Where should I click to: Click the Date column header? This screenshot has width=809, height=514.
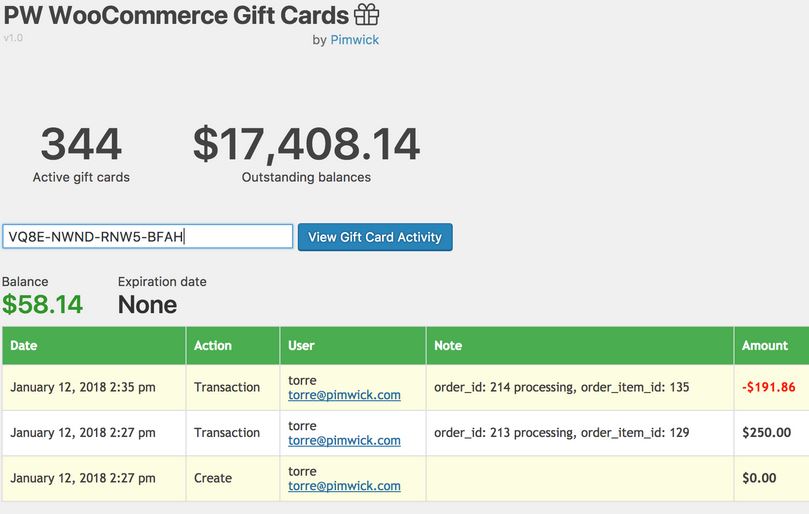94,345
